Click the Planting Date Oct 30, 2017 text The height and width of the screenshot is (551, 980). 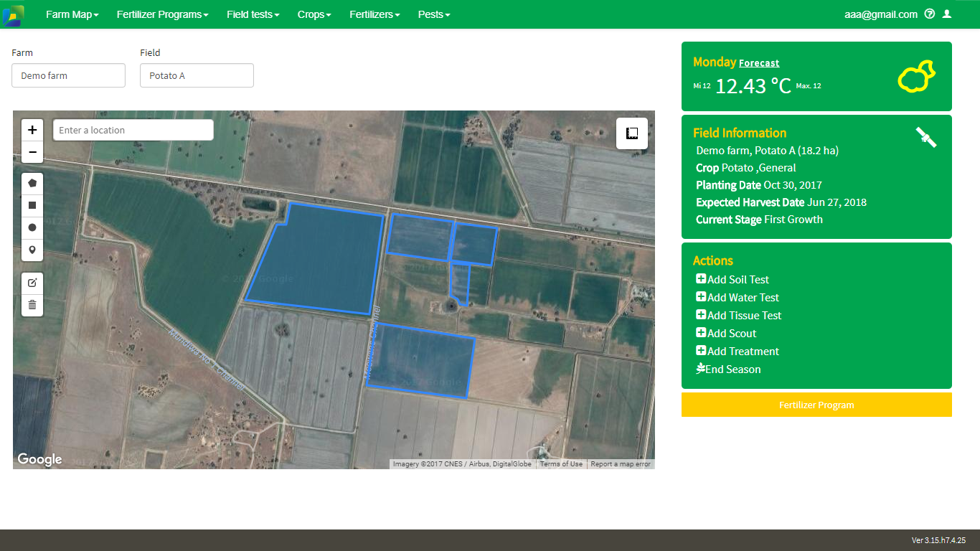(x=759, y=185)
